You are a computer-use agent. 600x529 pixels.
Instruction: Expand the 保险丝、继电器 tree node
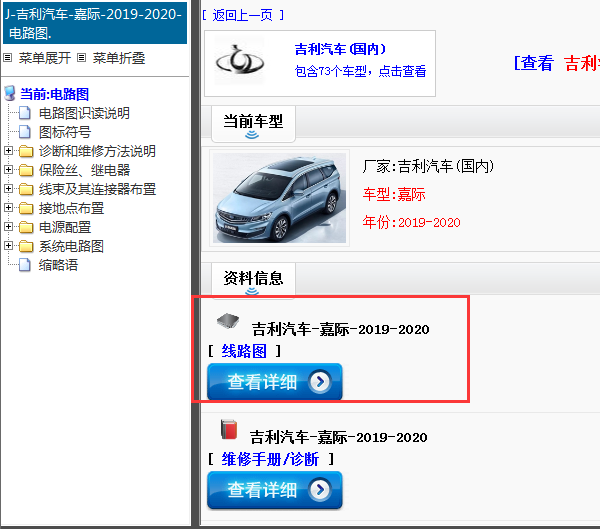[x=8, y=170]
